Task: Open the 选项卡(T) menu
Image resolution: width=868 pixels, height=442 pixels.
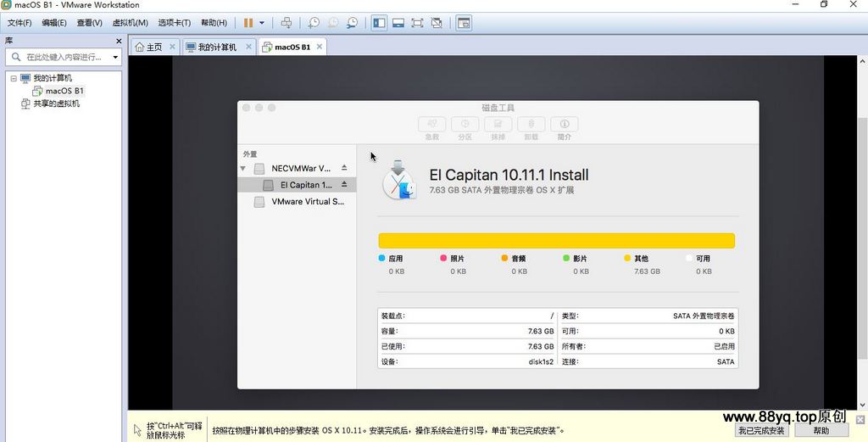Action: (174, 23)
